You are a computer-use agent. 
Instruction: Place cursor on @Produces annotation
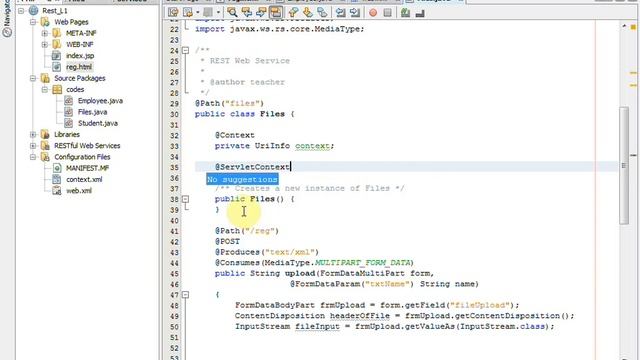[x=238, y=252]
